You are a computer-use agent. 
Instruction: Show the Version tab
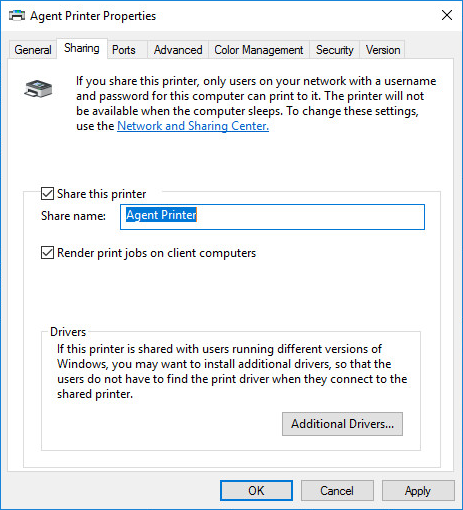pyautogui.click(x=383, y=50)
